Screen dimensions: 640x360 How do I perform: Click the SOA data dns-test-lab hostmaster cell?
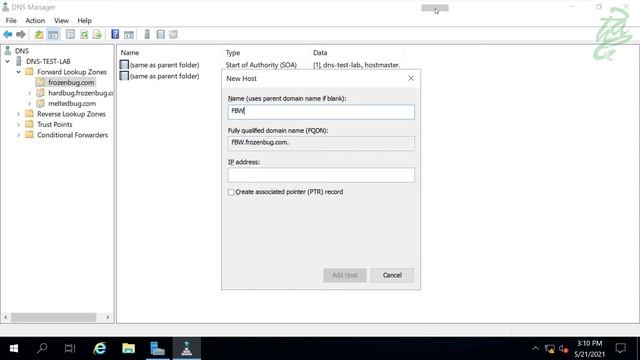356,65
